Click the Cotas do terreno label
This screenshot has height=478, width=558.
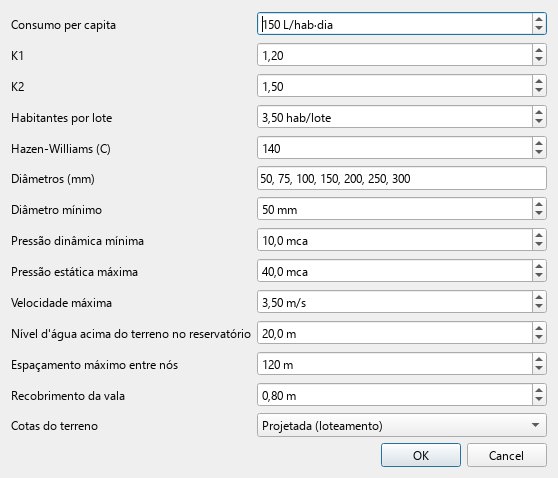click(x=54, y=426)
